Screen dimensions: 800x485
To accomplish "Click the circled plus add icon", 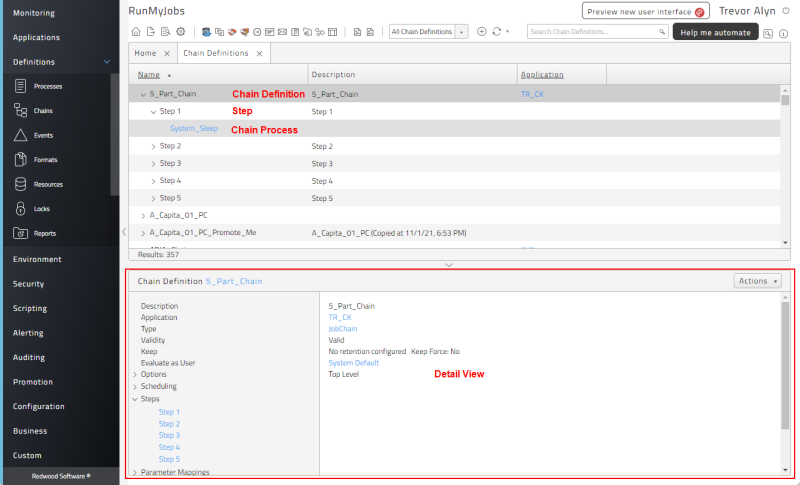I will (482, 32).
